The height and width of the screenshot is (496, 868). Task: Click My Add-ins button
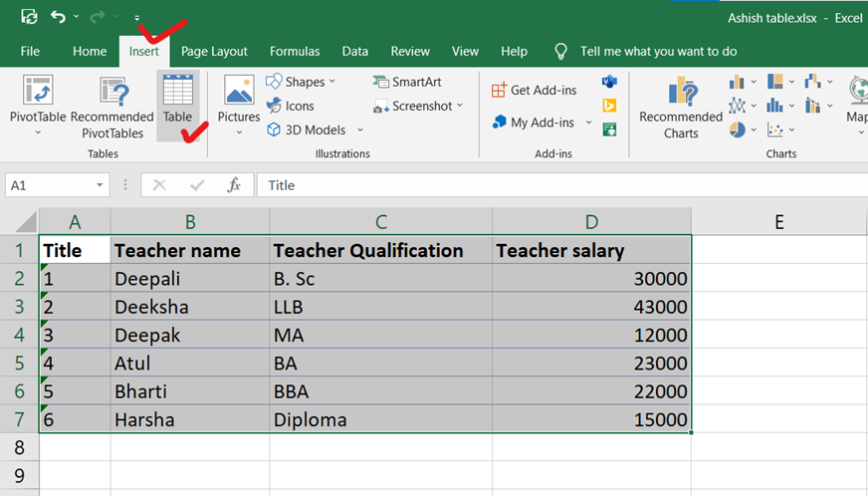tap(534, 123)
